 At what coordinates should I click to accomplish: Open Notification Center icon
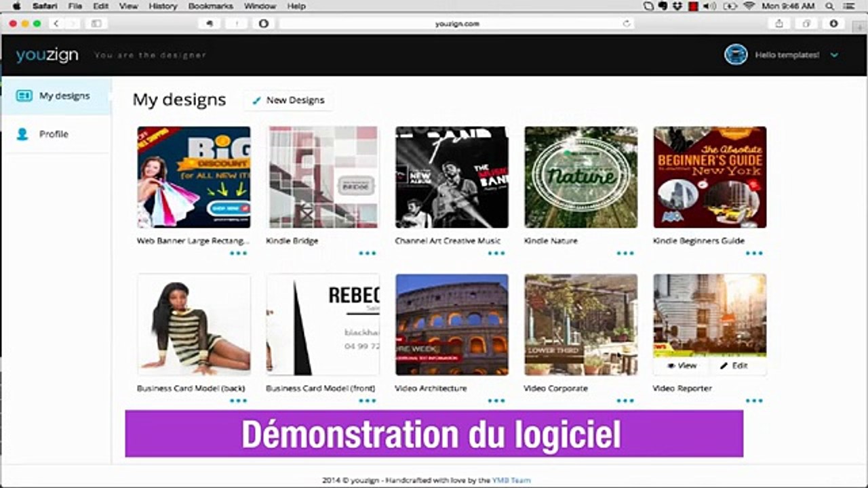click(x=850, y=6)
